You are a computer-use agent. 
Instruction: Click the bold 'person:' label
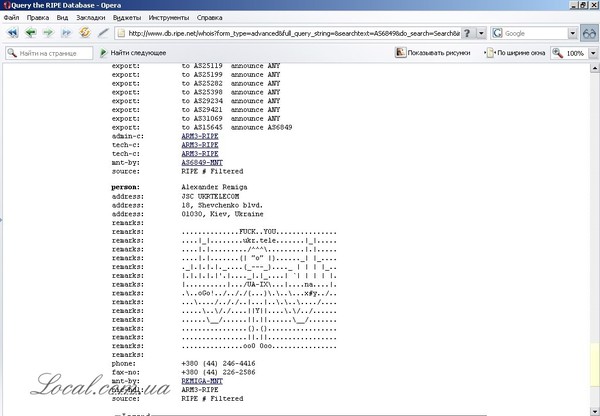tap(126, 187)
